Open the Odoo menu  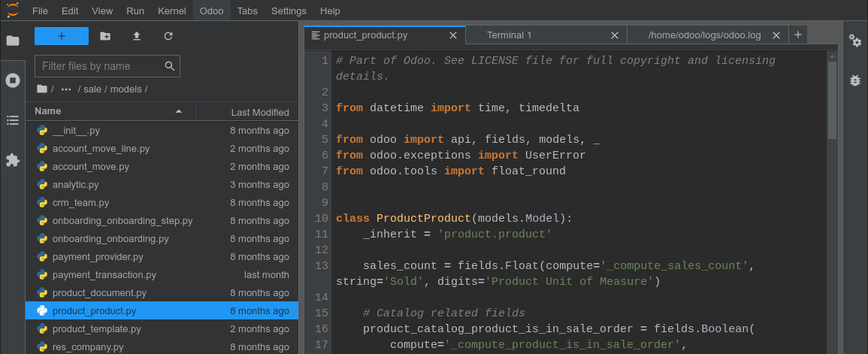coord(211,11)
